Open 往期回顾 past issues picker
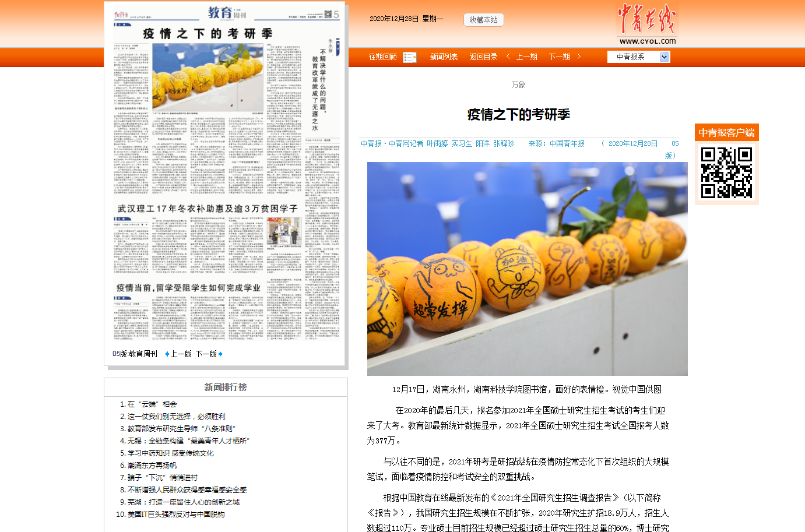 tap(383, 57)
